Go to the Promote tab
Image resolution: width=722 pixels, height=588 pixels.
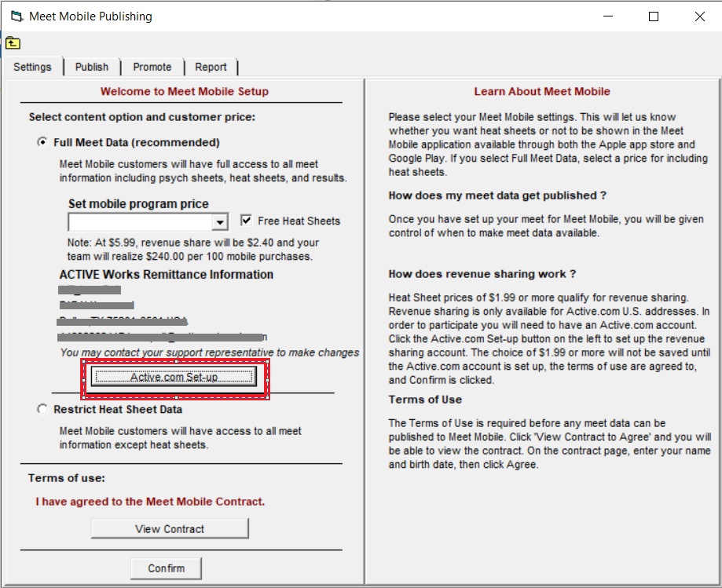click(152, 68)
